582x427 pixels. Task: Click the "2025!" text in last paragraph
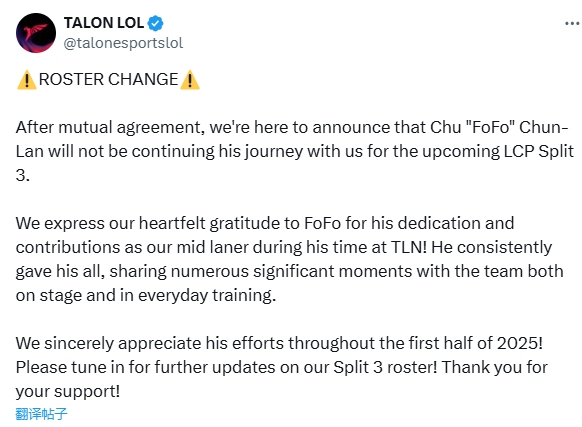click(520, 343)
